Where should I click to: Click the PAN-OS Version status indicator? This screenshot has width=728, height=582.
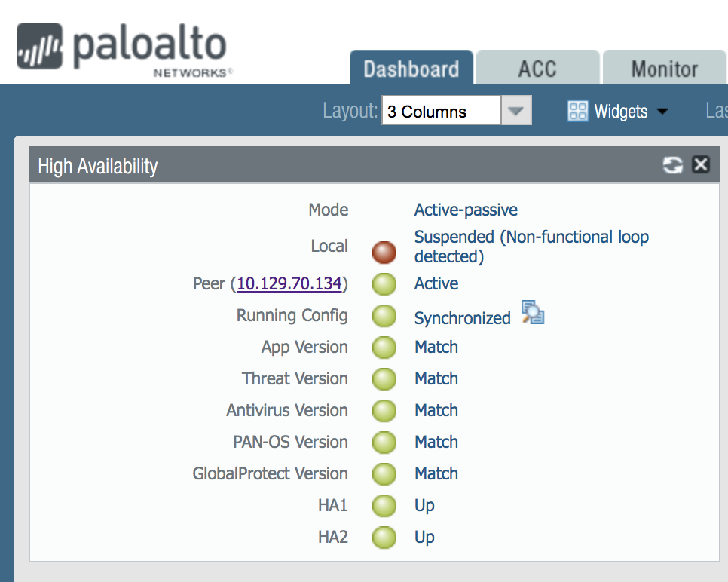tap(384, 442)
